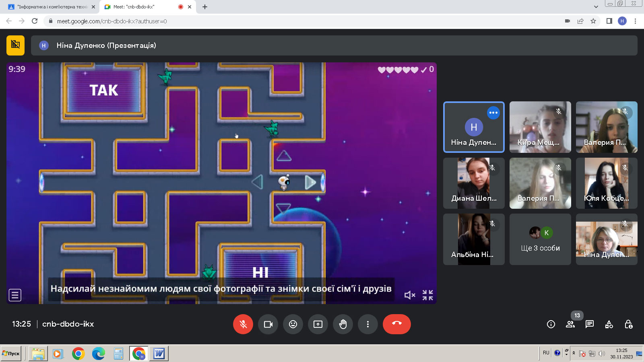Screen dimensions: 644x362
Task: Select Ніна Дулен... webcam video tile
Action: pos(607,239)
